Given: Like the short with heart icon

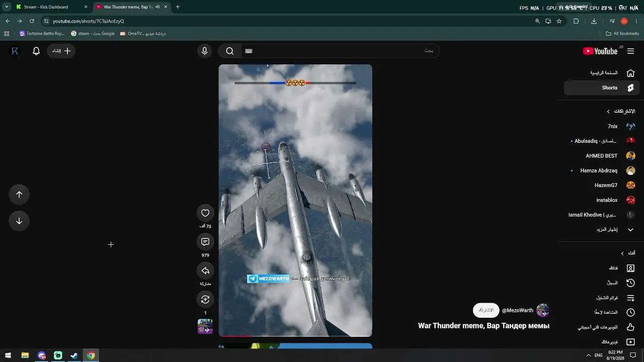Looking at the screenshot, I should (205, 213).
